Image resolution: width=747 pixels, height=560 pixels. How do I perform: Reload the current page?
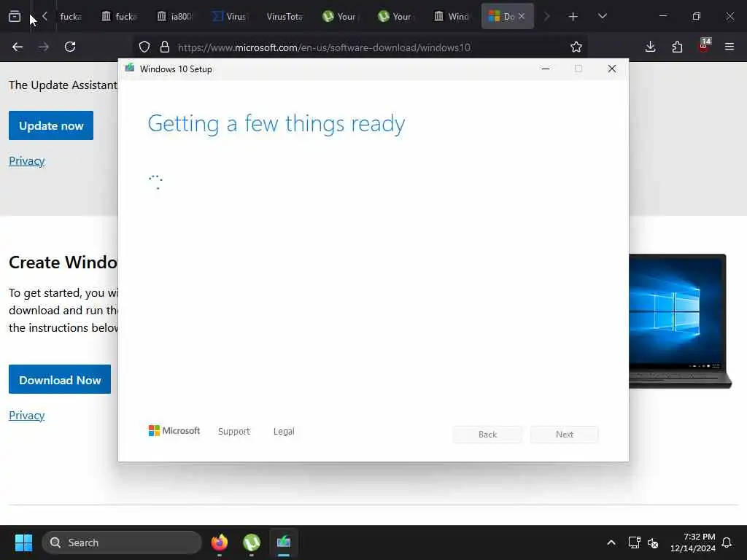coord(70,47)
